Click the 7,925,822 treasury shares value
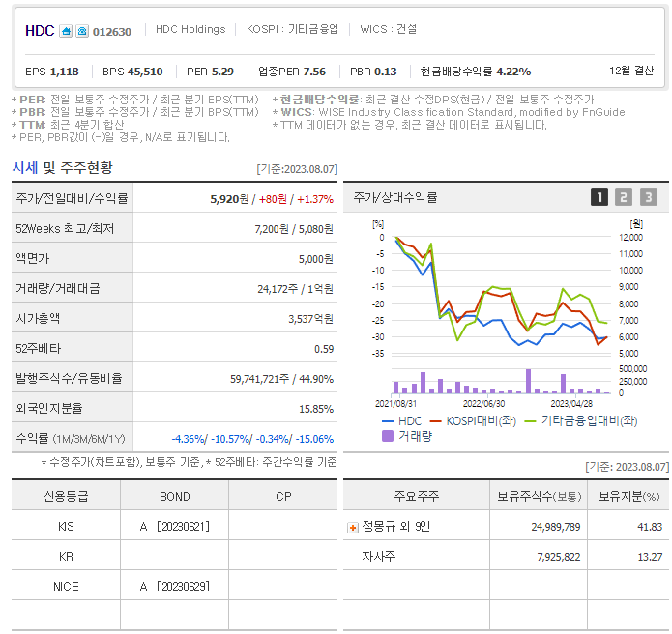 pyautogui.click(x=559, y=557)
